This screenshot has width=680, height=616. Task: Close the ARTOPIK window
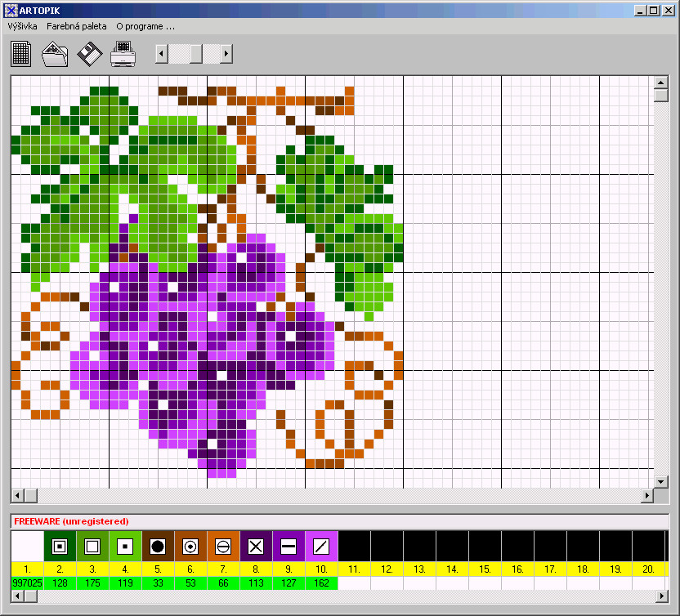point(669,11)
